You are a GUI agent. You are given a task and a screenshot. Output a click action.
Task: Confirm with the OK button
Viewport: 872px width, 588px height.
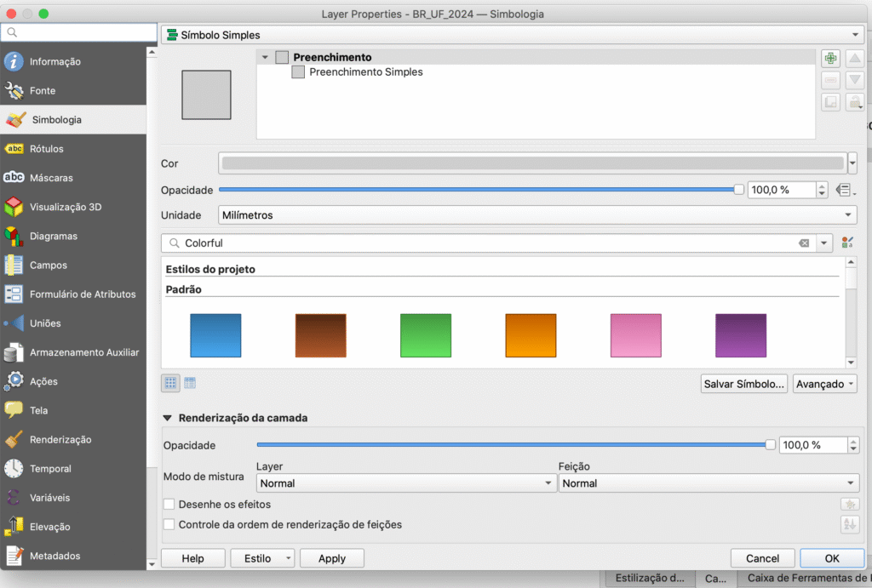[832, 558]
